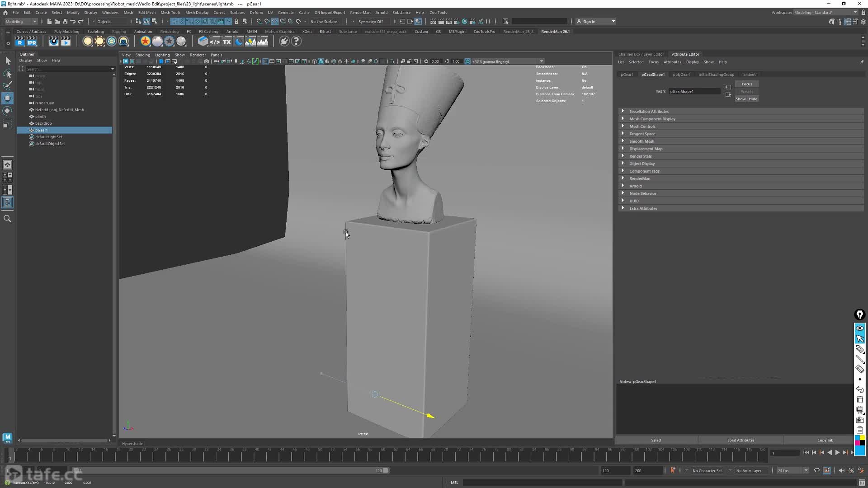Select the Rotate tool in the toolbox
The width and height of the screenshot is (868, 488).
8,111
